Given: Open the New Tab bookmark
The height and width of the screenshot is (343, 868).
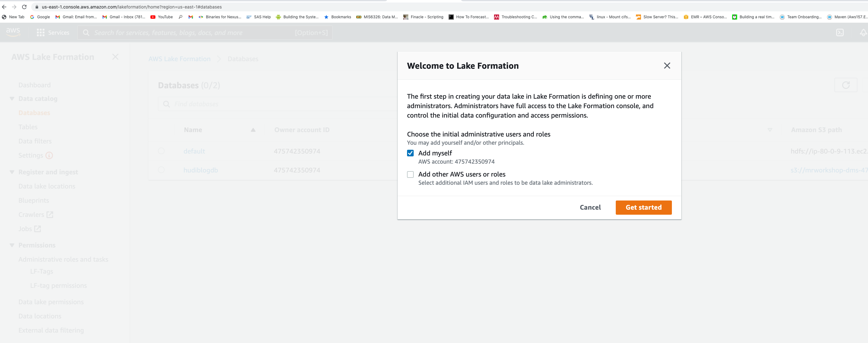Looking at the screenshot, I should click(x=13, y=17).
